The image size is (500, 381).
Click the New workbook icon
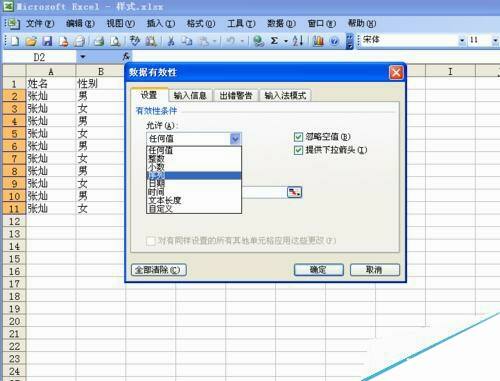coord(15,41)
